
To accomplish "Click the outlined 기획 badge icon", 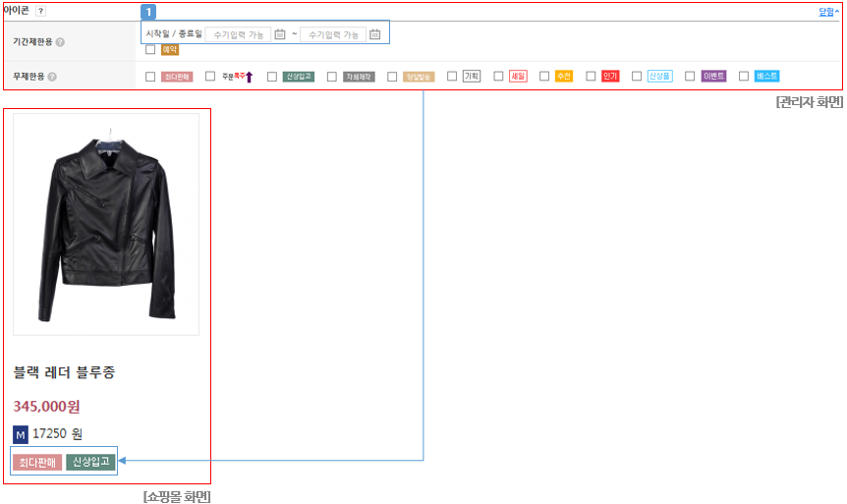I will pyautogui.click(x=472, y=77).
